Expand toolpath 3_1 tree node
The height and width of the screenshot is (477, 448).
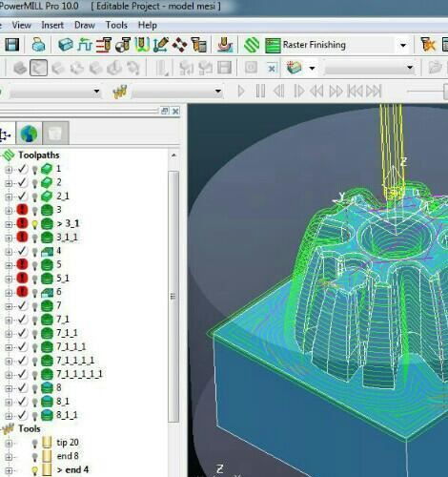[x=9, y=224]
